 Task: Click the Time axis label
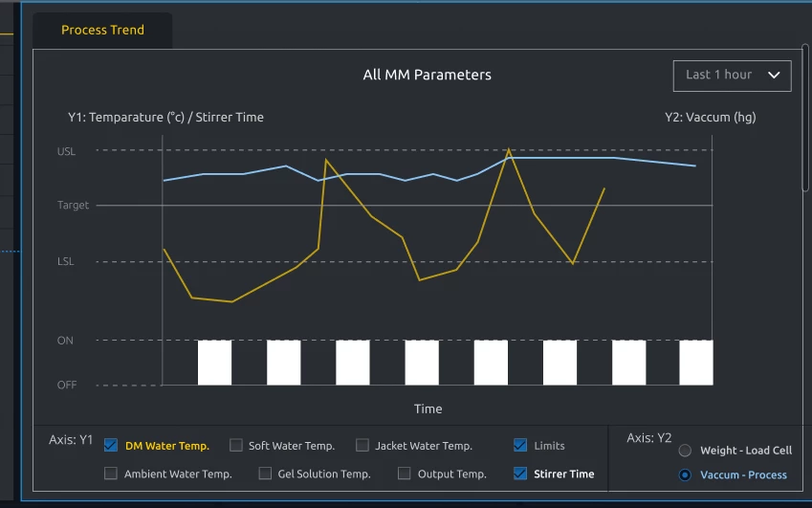coord(428,409)
